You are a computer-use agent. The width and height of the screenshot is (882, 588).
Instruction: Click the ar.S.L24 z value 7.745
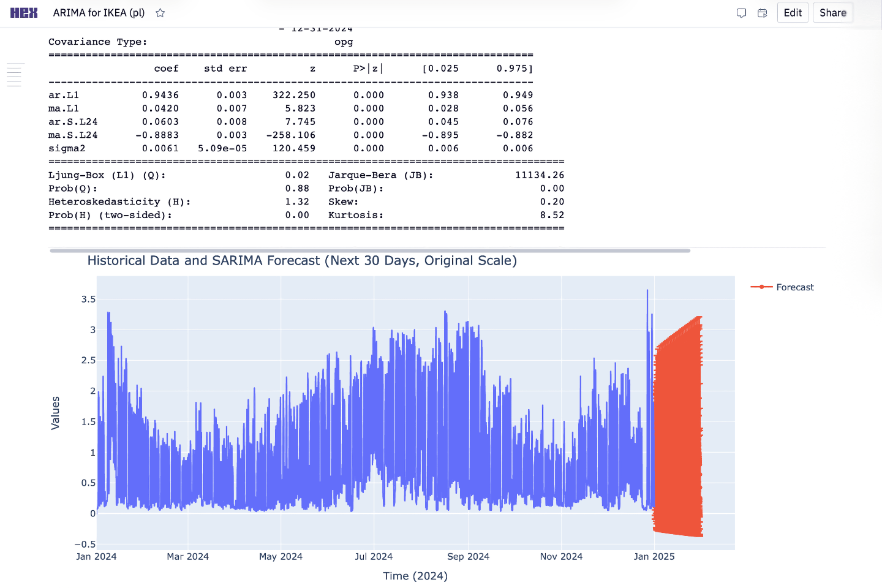click(x=300, y=122)
